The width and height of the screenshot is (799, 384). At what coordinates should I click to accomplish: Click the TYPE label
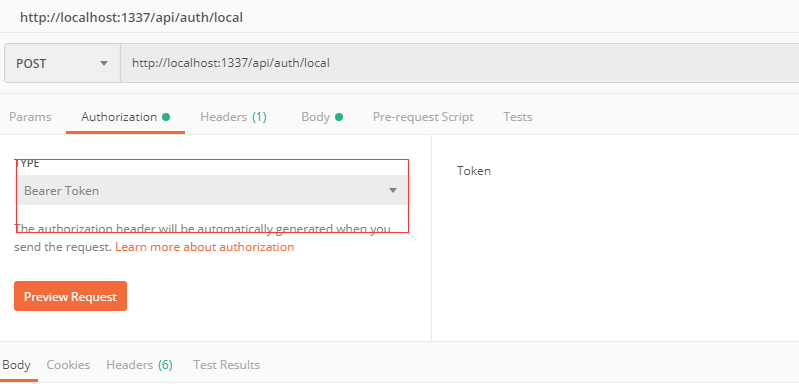(26, 163)
